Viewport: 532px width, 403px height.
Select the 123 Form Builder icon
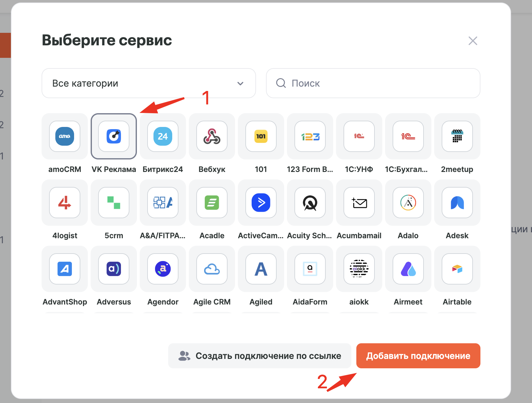tap(310, 136)
